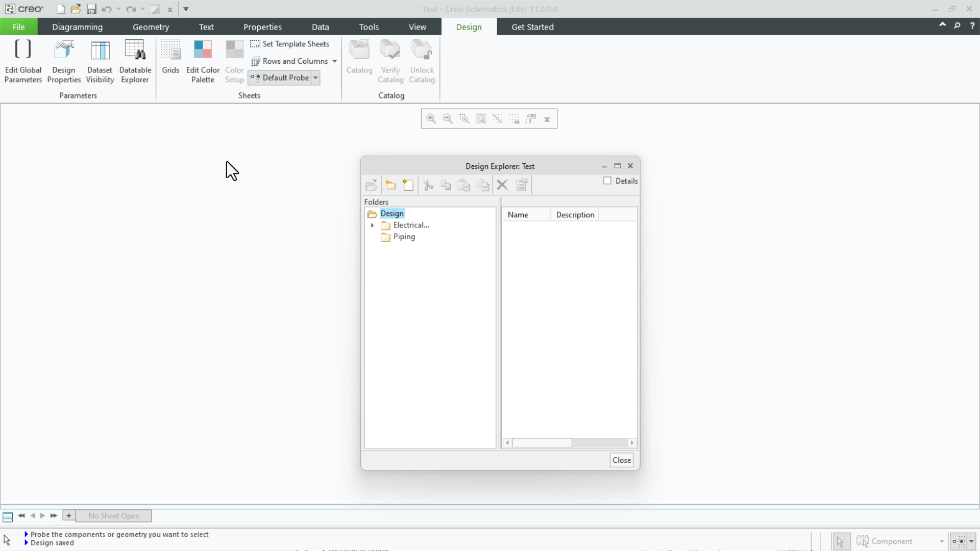The width and height of the screenshot is (980, 551).
Task: Expand the Redo history dropdown
Action: click(142, 9)
